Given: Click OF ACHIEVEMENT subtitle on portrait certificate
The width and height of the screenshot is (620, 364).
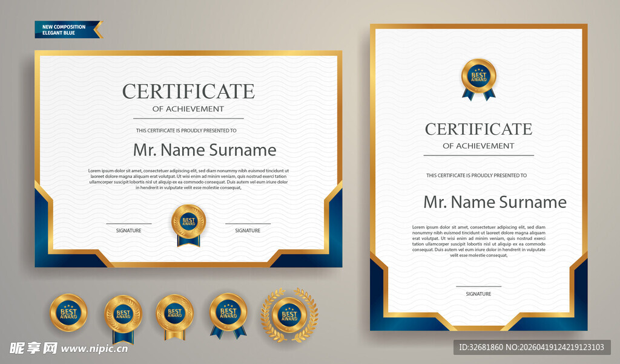Looking at the screenshot, I should tap(478, 146).
